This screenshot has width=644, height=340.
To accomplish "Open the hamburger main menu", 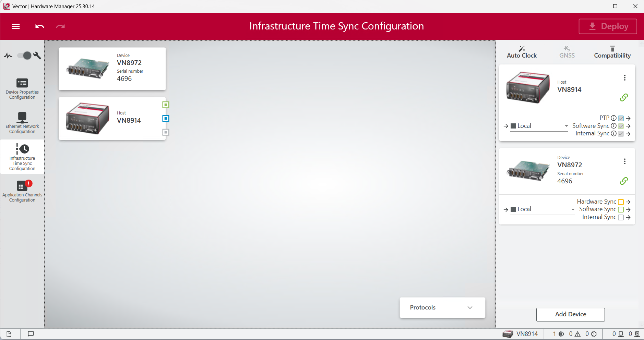I will pyautogui.click(x=16, y=26).
